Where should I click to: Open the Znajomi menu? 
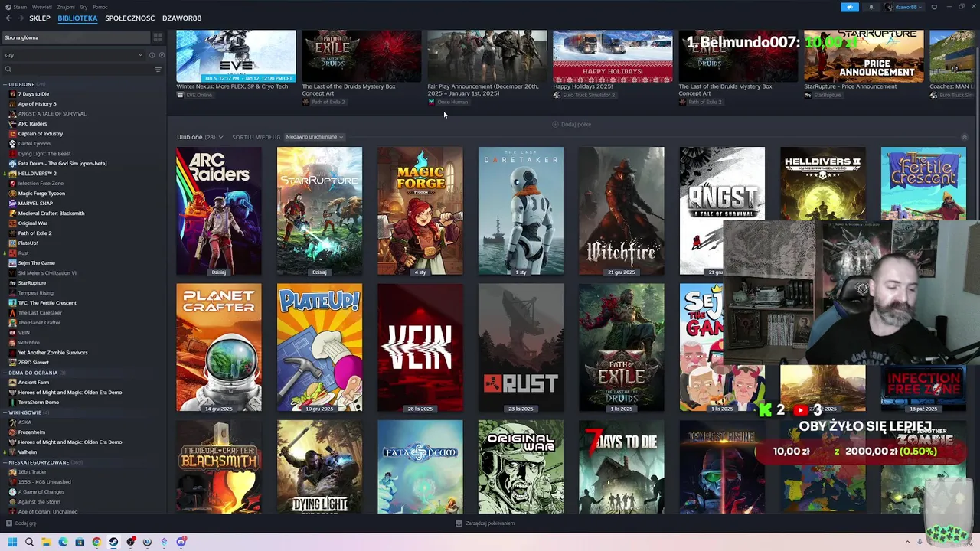(66, 7)
